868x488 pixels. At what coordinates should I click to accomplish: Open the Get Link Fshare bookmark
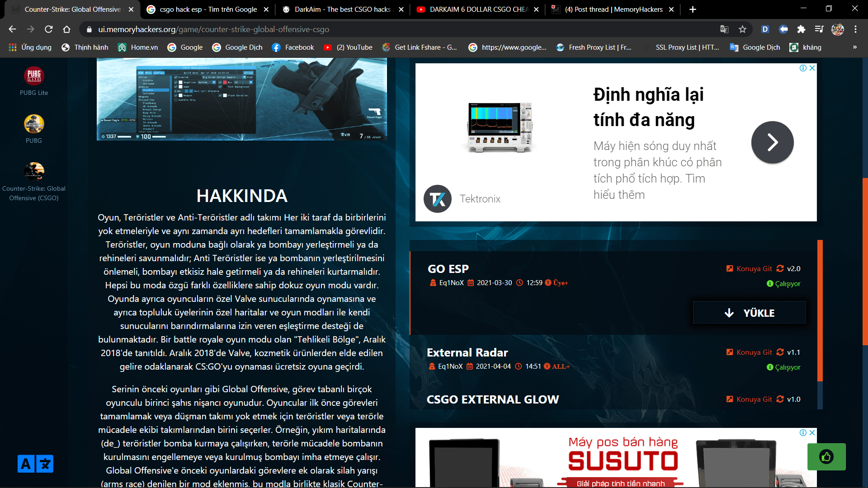pyautogui.click(x=420, y=47)
